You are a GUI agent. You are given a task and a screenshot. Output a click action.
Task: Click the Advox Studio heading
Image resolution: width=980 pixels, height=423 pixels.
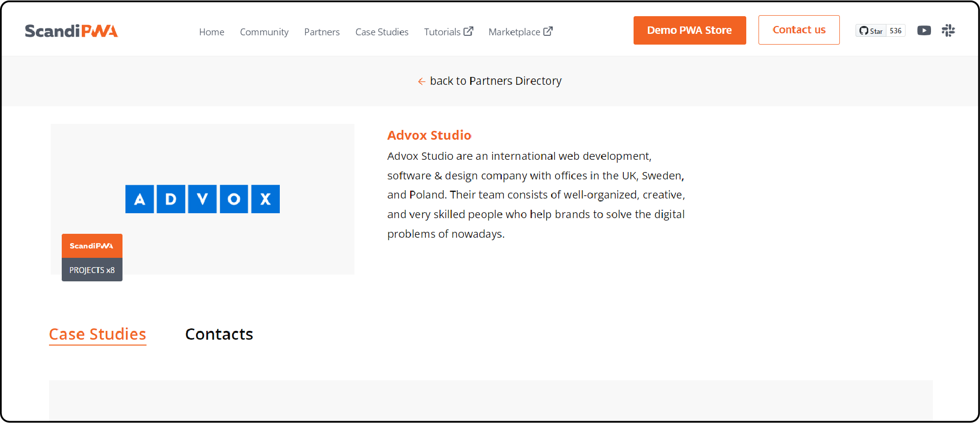429,135
